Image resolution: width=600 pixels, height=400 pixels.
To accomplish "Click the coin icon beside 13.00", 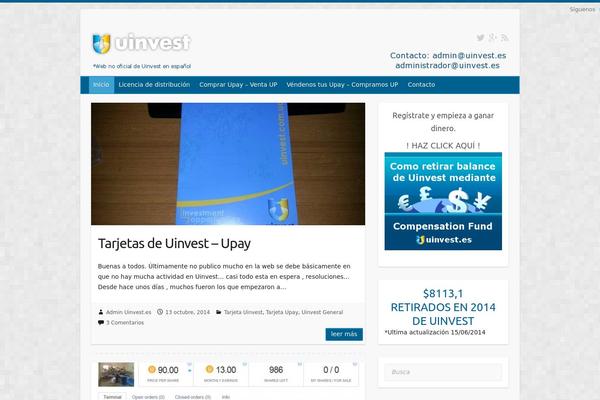I will click(x=209, y=369).
